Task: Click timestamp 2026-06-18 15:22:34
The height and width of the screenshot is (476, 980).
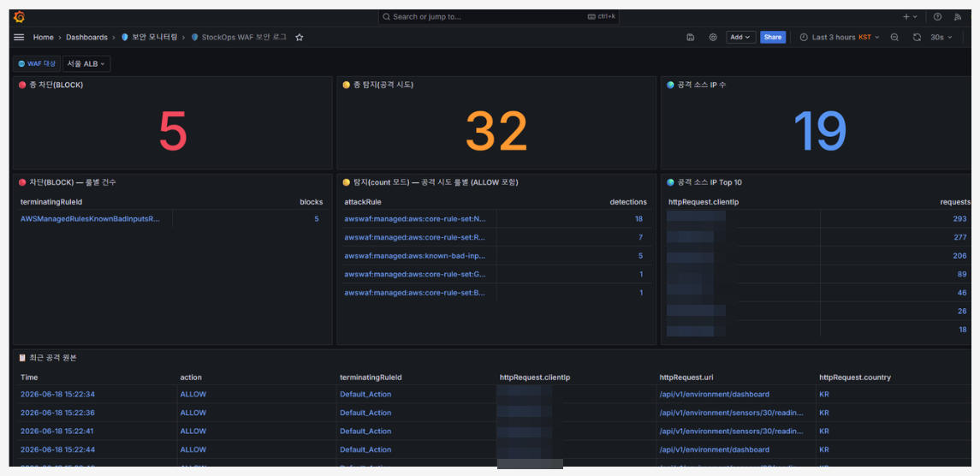Action: (x=57, y=394)
